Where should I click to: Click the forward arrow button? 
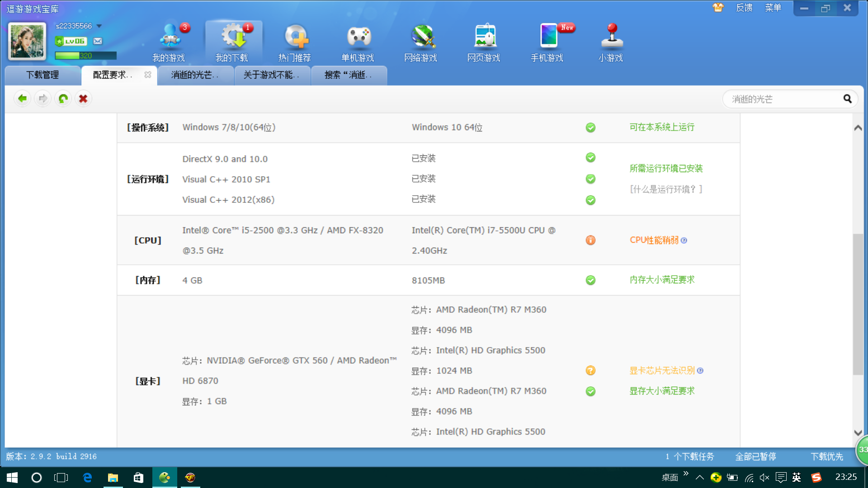tap(43, 99)
